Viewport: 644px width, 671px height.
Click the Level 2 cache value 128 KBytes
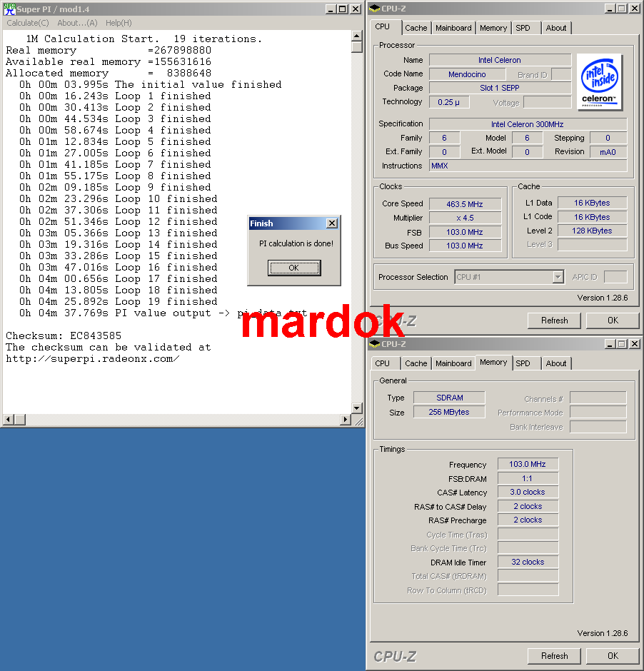(x=592, y=231)
